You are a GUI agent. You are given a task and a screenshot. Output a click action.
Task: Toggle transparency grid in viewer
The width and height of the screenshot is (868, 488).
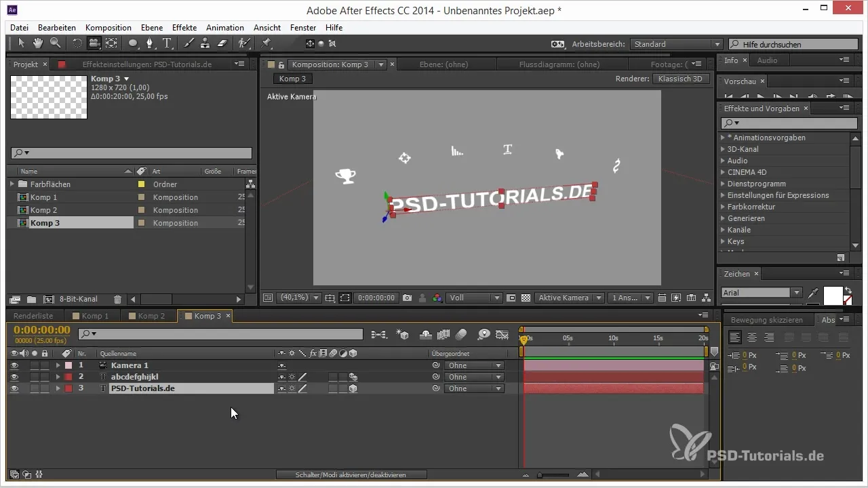click(x=526, y=298)
